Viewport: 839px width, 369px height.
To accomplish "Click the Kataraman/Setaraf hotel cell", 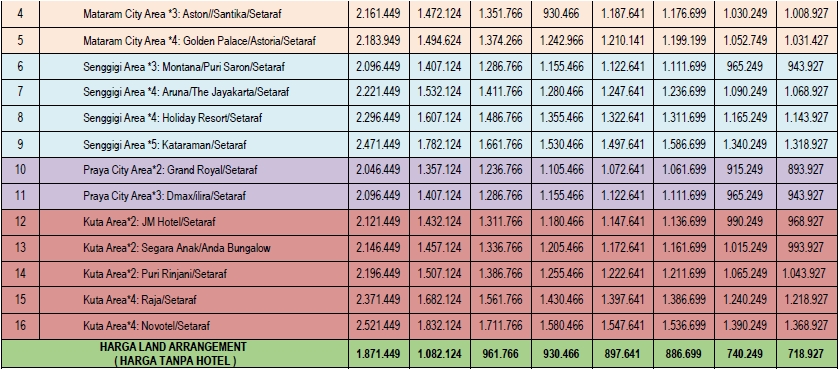I will click(194, 144).
